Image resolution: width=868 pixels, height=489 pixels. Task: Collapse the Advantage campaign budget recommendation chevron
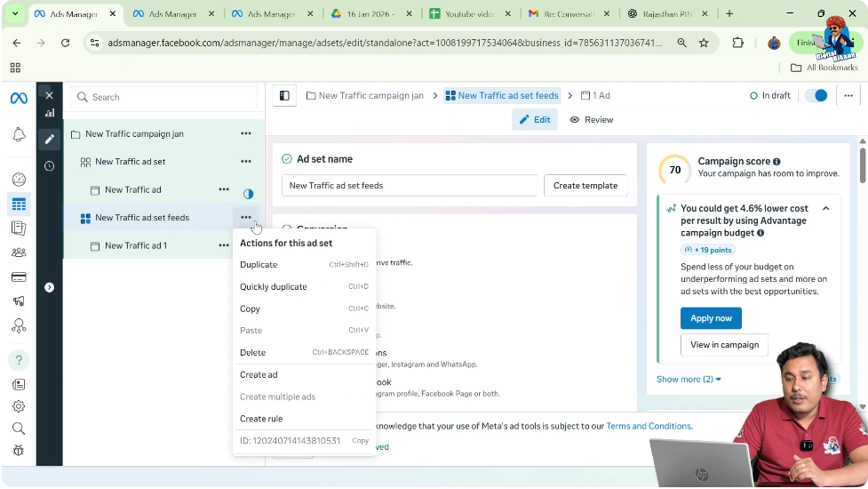(825, 208)
